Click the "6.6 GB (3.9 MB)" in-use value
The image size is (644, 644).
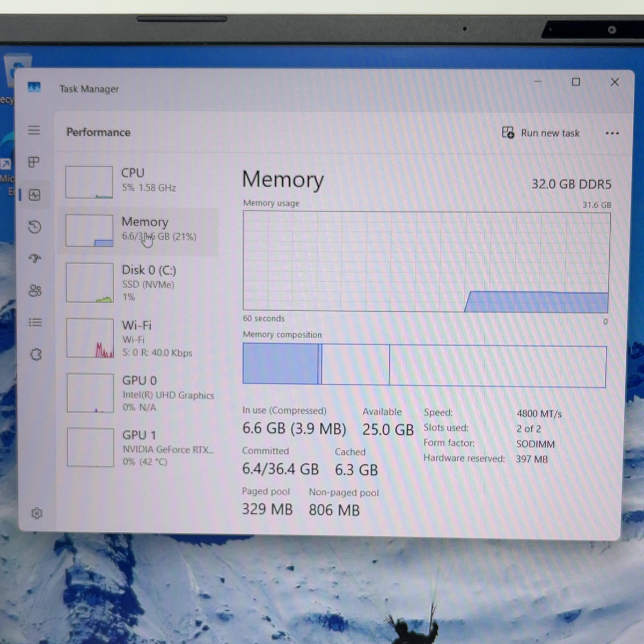tap(294, 429)
